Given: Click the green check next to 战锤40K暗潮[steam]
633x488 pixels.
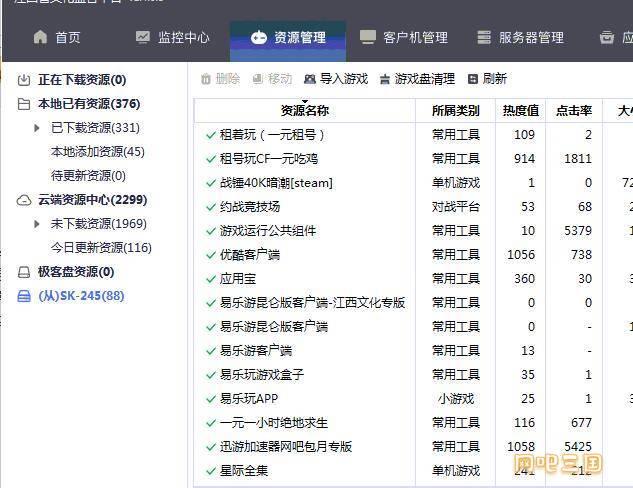Looking at the screenshot, I should click(211, 183).
